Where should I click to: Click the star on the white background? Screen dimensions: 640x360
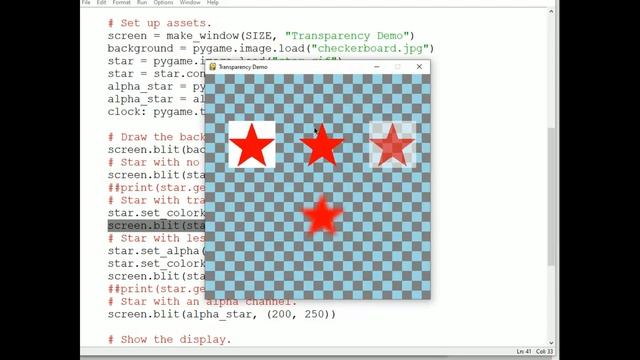click(x=251, y=145)
